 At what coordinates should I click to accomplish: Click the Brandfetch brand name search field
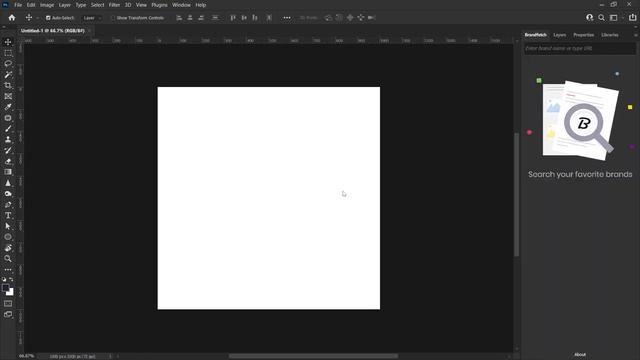(580, 49)
